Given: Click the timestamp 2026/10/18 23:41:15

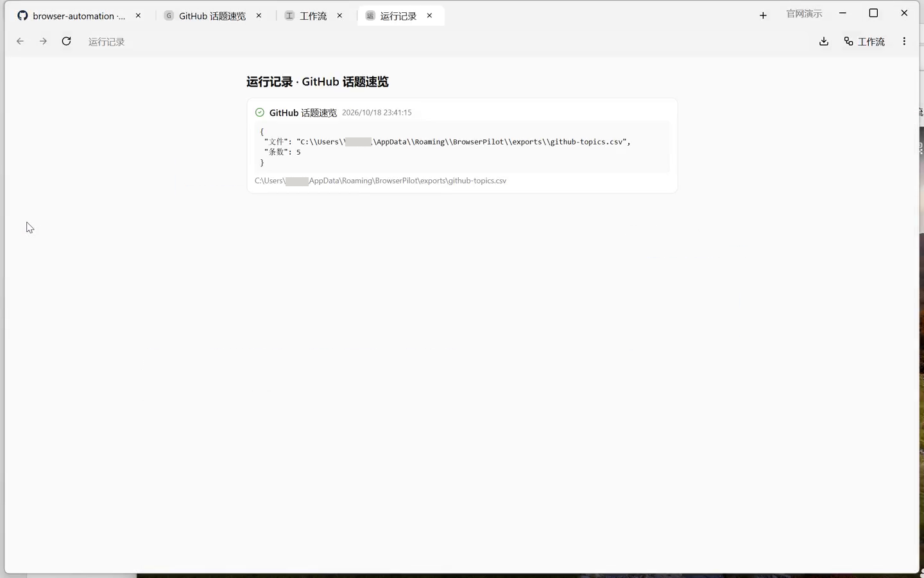Looking at the screenshot, I should coord(377,112).
